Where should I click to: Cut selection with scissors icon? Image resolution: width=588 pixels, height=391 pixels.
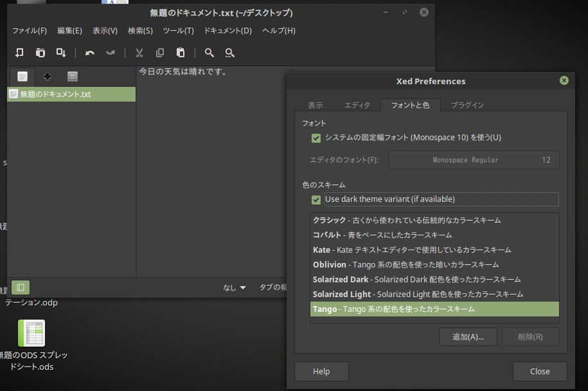[139, 53]
